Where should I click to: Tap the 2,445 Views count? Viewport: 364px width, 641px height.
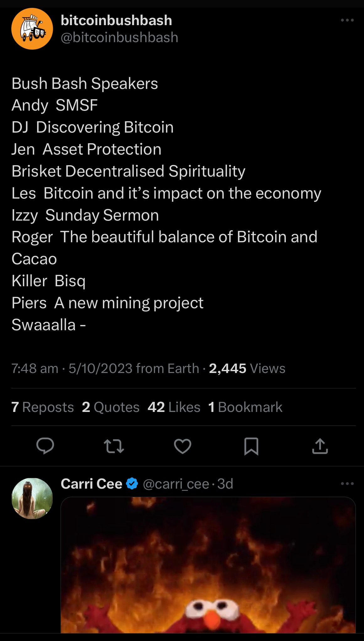pyautogui.click(x=247, y=369)
